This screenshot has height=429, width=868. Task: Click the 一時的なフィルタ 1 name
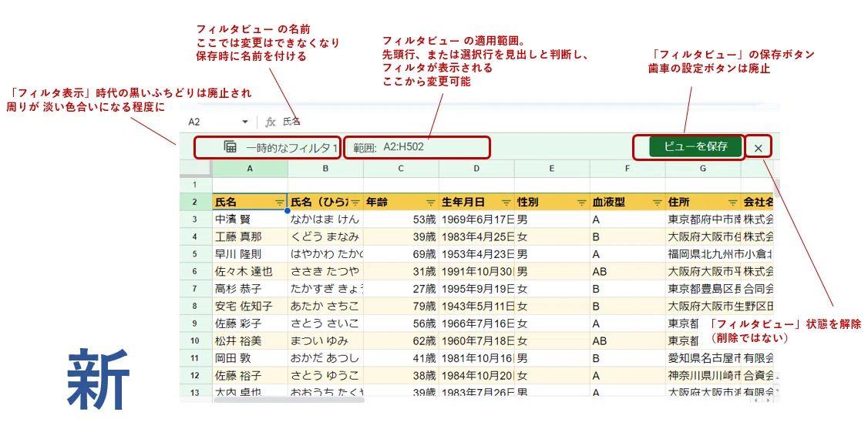click(x=291, y=148)
